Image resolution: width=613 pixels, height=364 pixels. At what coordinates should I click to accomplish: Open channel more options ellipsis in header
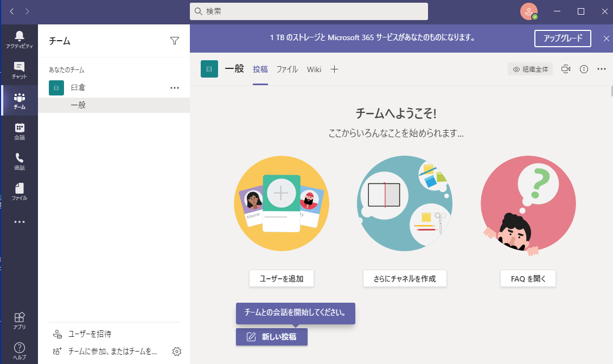601,69
